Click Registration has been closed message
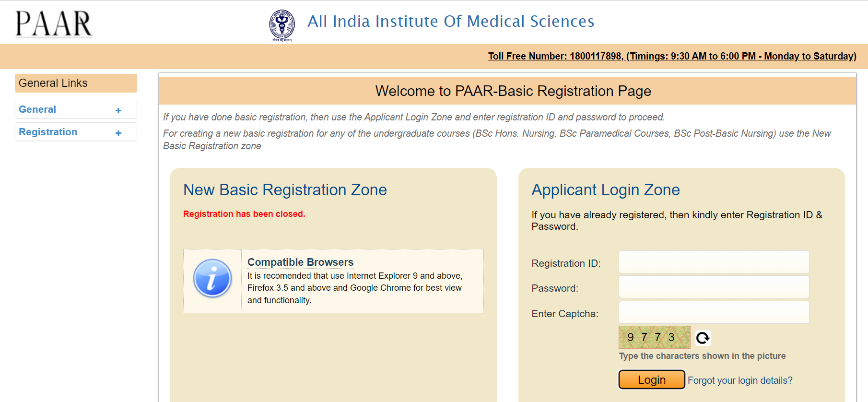The width and height of the screenshot is (868, 402). tap(244, 214)
